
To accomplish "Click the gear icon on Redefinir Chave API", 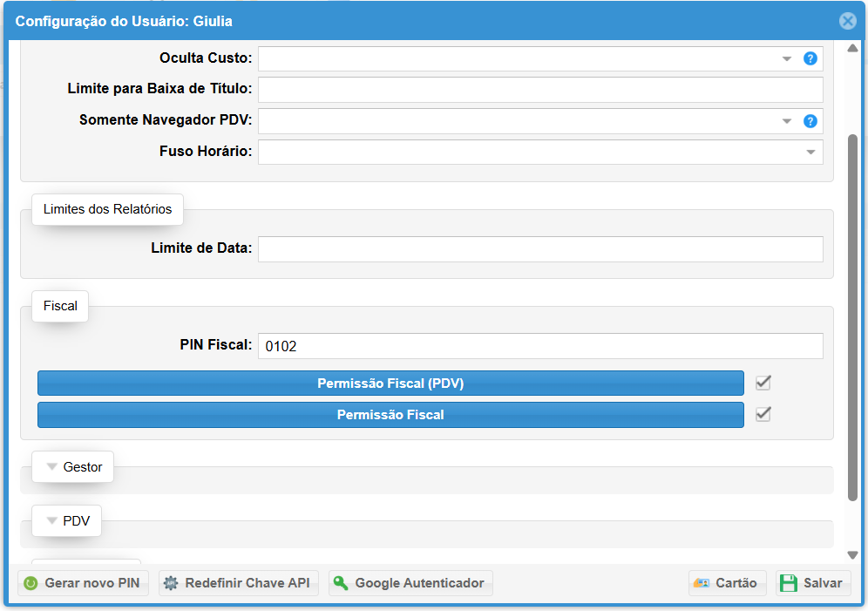I will [171, 583].
